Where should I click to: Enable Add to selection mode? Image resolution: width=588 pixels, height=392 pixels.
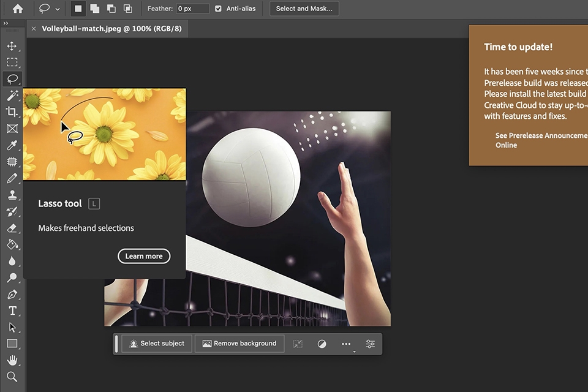(95, 9)
